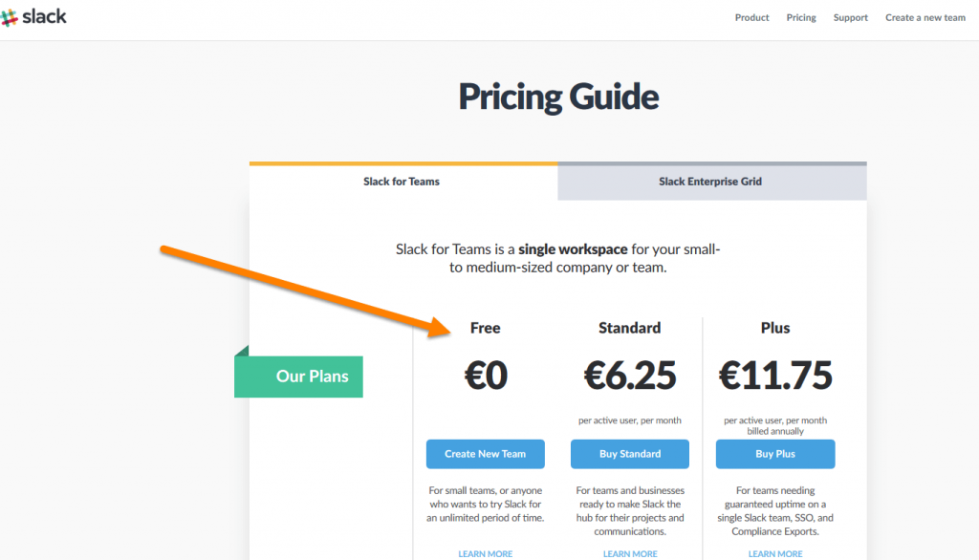The height and width of the screenshot is (560, 979).
Task: Open the Support link
Action: point(850,17)
